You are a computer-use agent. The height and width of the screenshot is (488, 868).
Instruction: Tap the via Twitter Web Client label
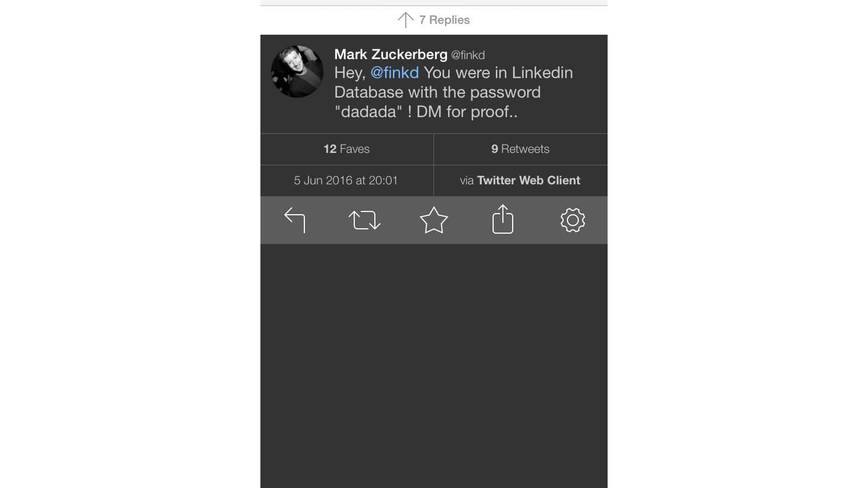520,181
